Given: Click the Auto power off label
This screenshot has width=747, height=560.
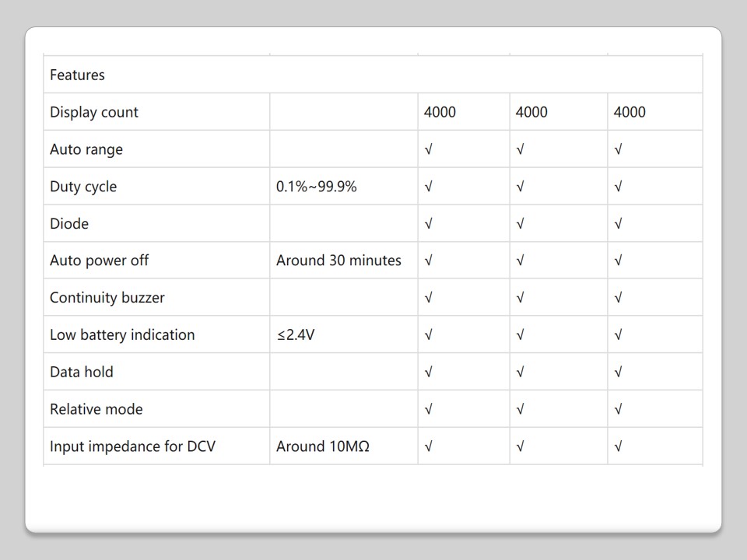Looking at the screenshot, I should pos(99,261).
